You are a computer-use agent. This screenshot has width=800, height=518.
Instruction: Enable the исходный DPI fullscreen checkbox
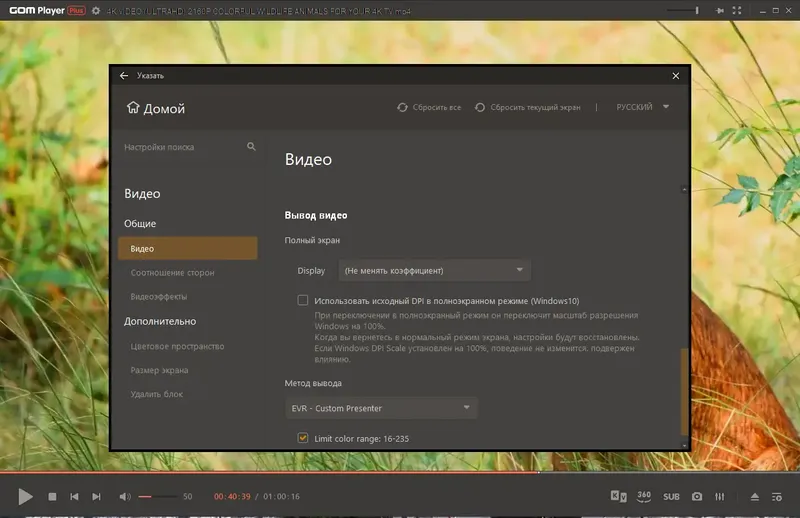tap(303, 300)
